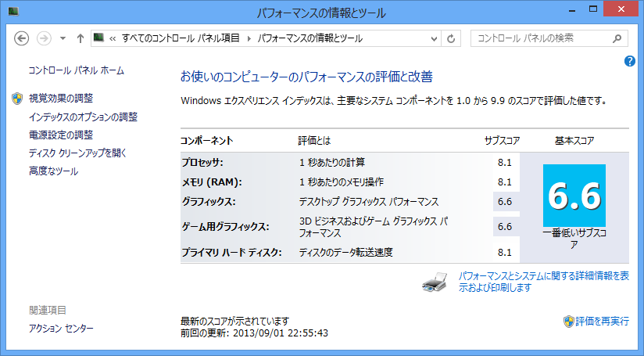
Task: Open コントロール パネル ホーム link
Action: 76,70
